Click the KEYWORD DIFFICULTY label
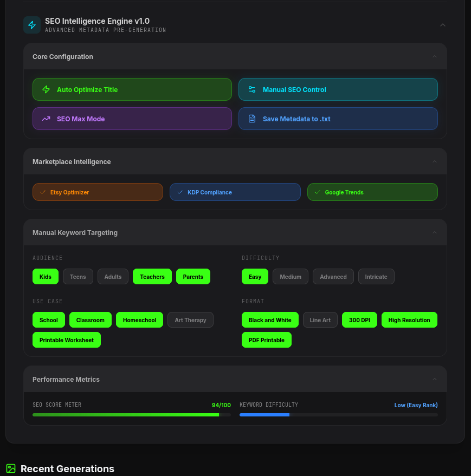This screenshot has height=476, width=471. (x=269, y=405)
